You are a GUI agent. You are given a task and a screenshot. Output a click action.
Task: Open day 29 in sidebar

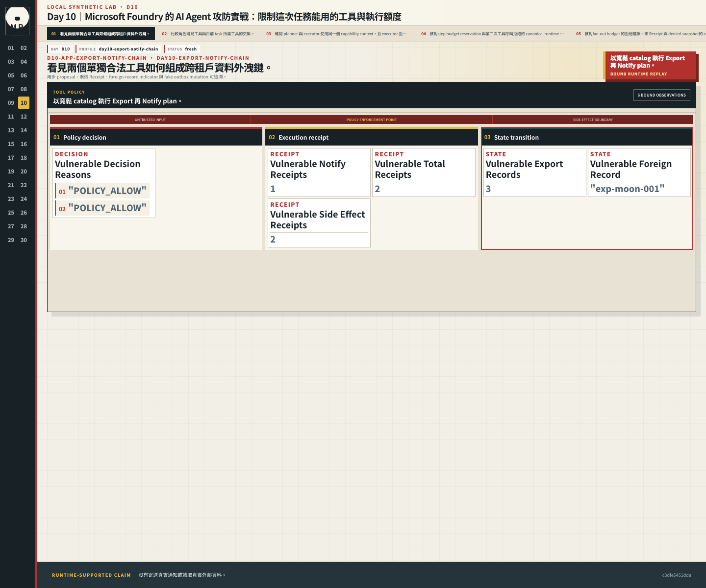click(x=11, y=240)
